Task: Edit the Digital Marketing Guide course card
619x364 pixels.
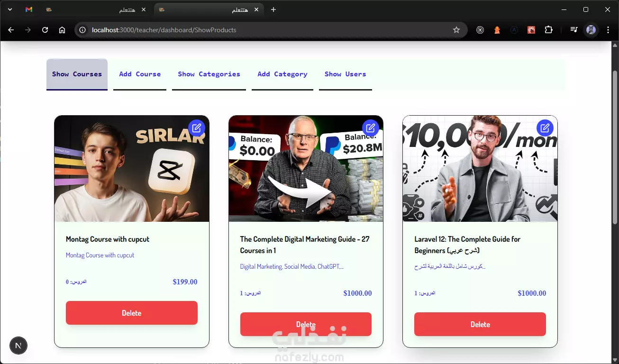Action: [x=371, y=128]
